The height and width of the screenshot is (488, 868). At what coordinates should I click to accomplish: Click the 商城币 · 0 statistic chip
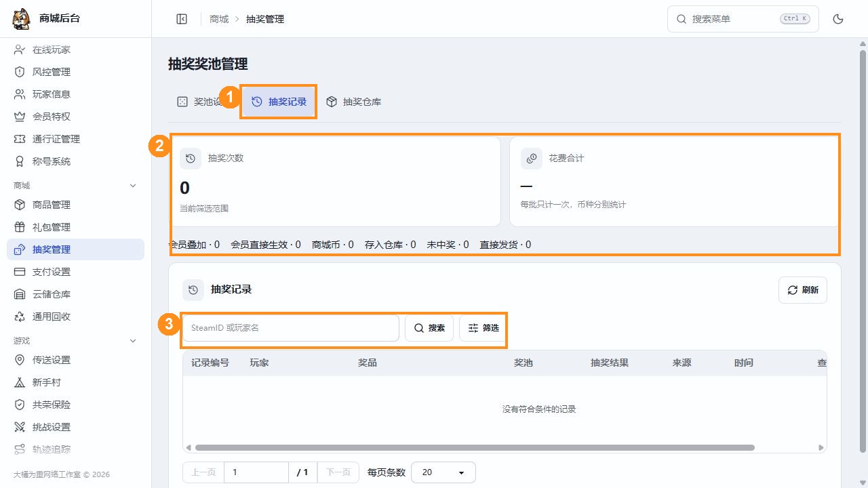[x=333, y=245]
